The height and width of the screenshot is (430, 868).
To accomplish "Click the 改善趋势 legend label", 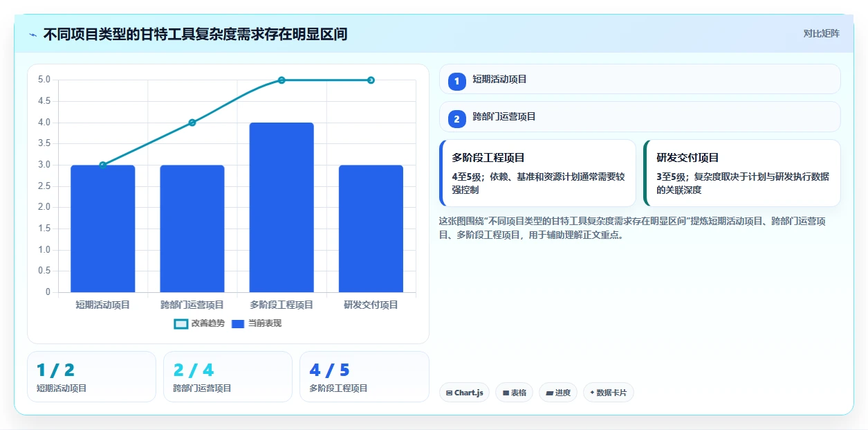I will (208, 323).
